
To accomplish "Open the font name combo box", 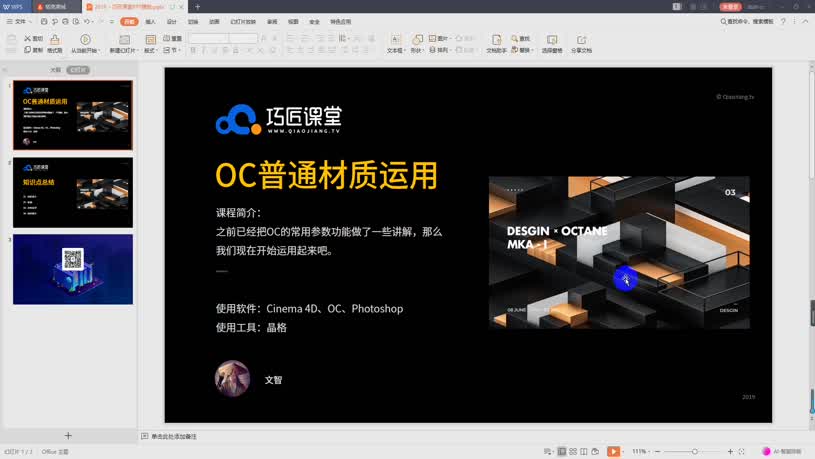I will tap(208, 38).
